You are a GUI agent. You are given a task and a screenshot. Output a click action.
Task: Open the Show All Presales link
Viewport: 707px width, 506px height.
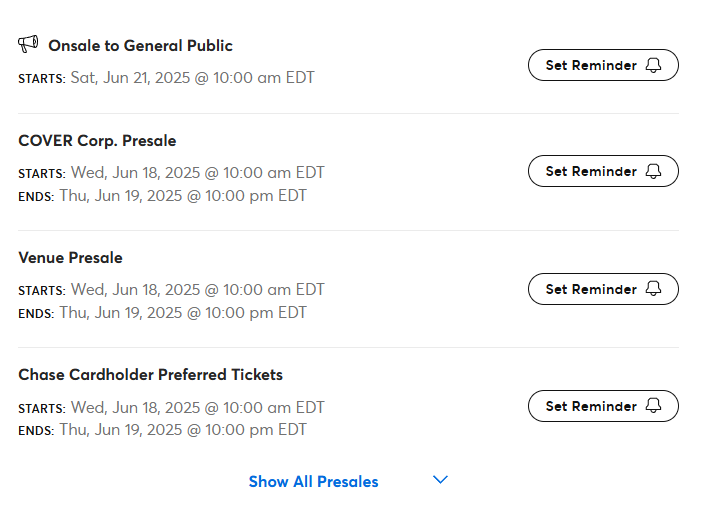tap(313, 482)
